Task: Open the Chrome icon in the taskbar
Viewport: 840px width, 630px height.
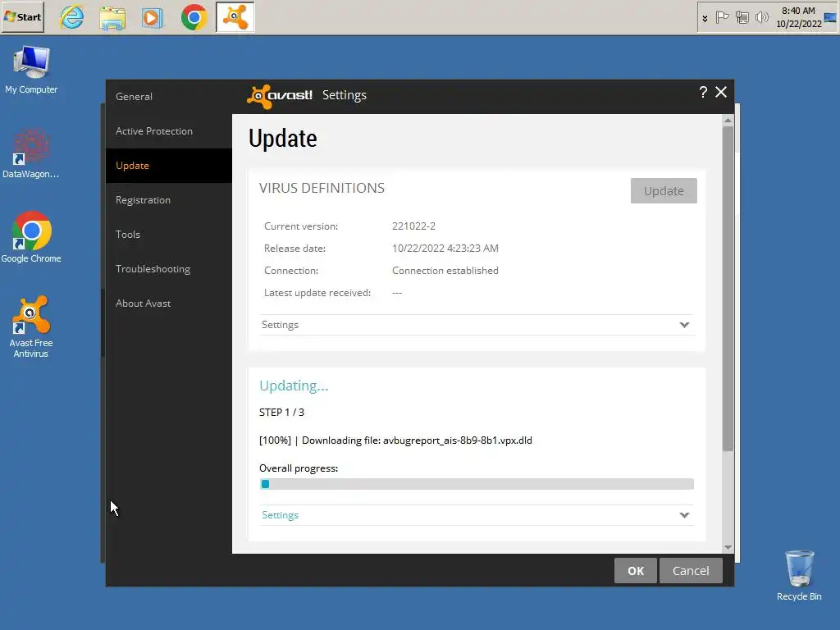Action: coord(194,17)
